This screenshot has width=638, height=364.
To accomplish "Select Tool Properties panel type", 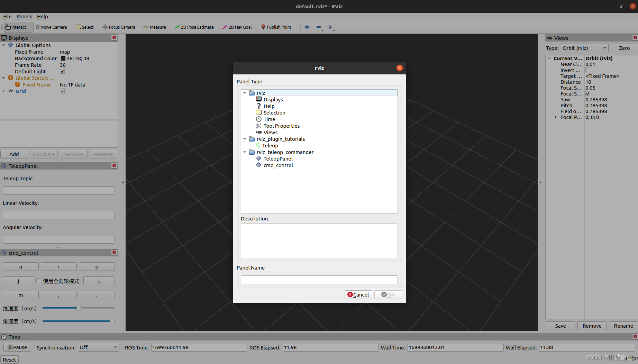I will pyautogui.click(x=281, y=126).
